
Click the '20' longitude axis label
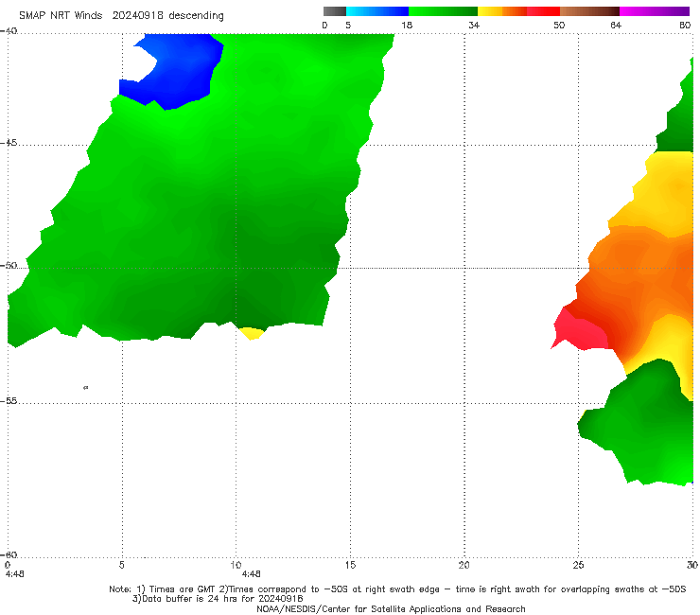pyautogui.click(x=464, y=565)
